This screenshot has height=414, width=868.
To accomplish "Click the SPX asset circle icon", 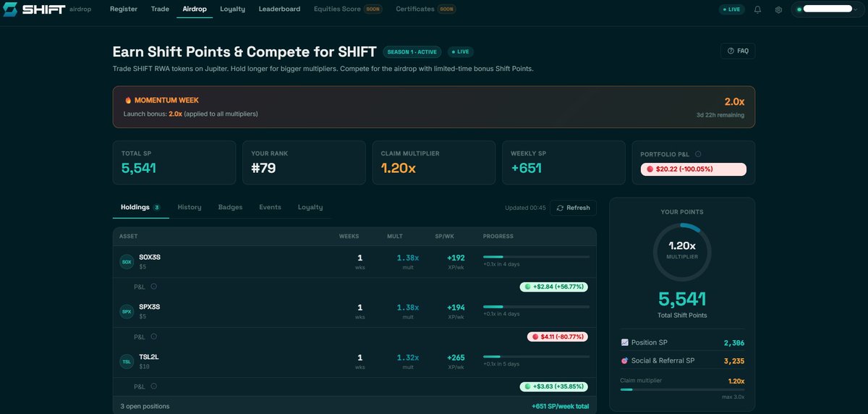I will pos(127,311).
